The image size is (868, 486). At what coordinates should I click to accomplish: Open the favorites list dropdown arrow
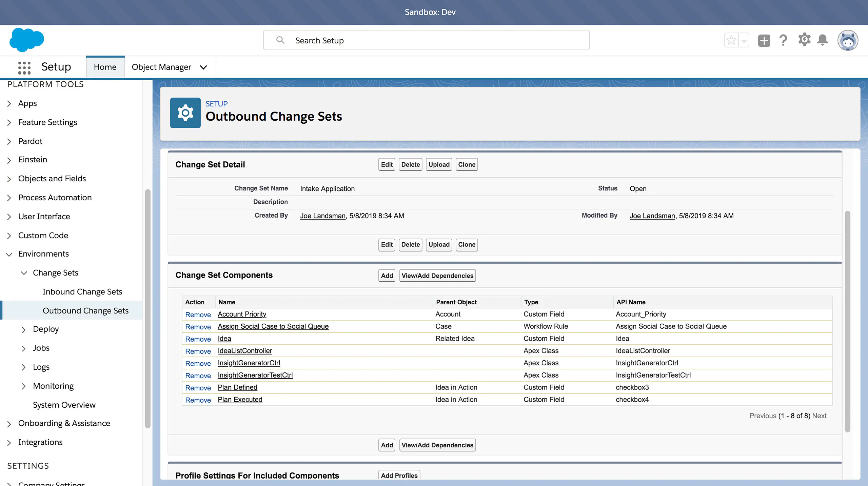click(x=744, y=41)
